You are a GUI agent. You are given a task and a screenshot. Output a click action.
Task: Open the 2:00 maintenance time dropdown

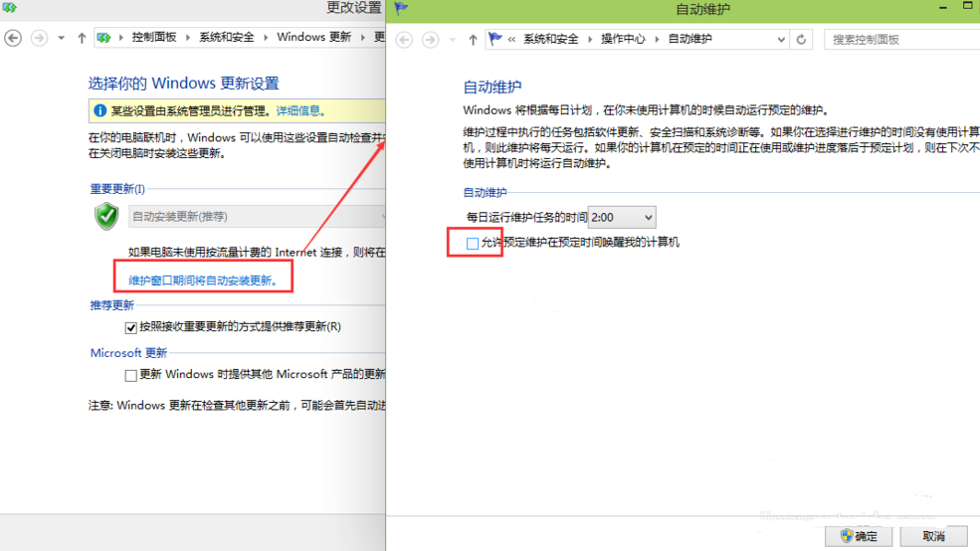tap(622, 217)
